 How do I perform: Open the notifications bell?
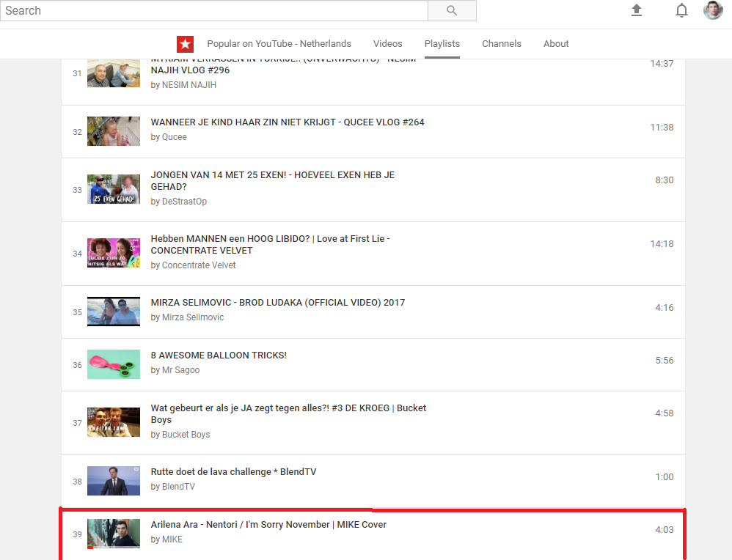[x=681, y=10]
